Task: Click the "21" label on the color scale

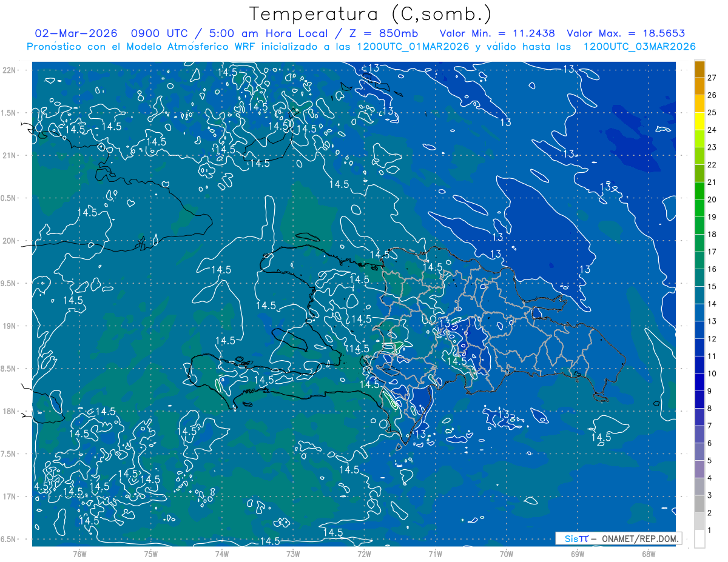Action: (x=712, y=182)
